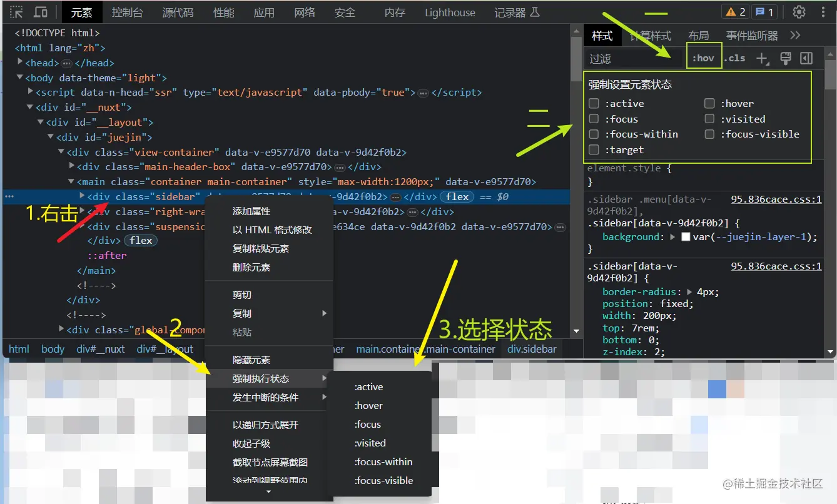Collapse the div id __nuxt node
Viewport: 837px width, 504px height.
pyautogui.click(x=31, y=107)
